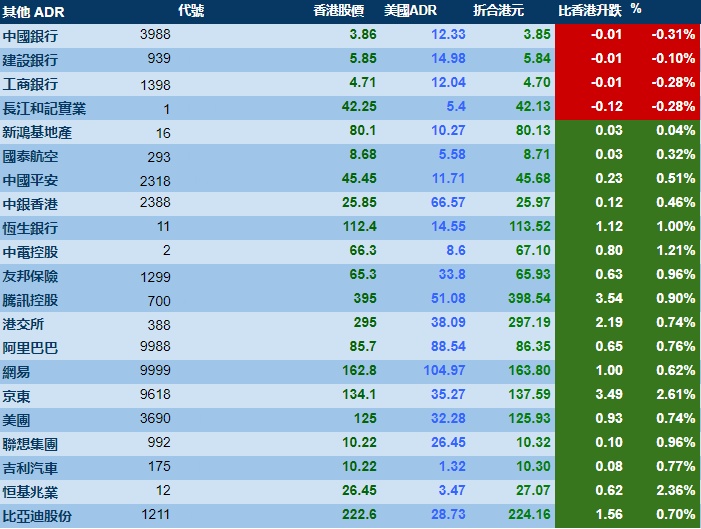Image resolution: width=701 pixels, height=529 pixels.
Task: Click the 折合港元 column header
Action: coord(498,11)
